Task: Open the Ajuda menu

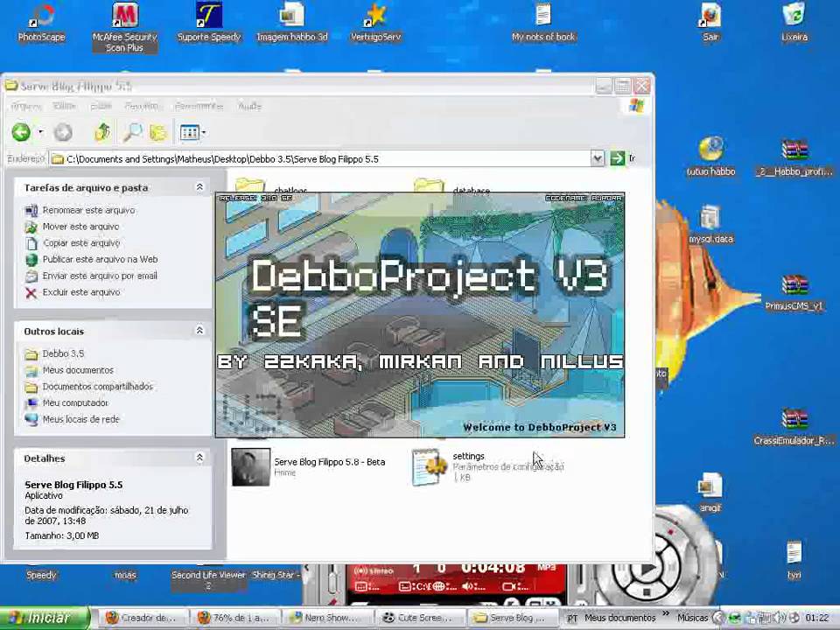Action: click(x=249, y=106)
